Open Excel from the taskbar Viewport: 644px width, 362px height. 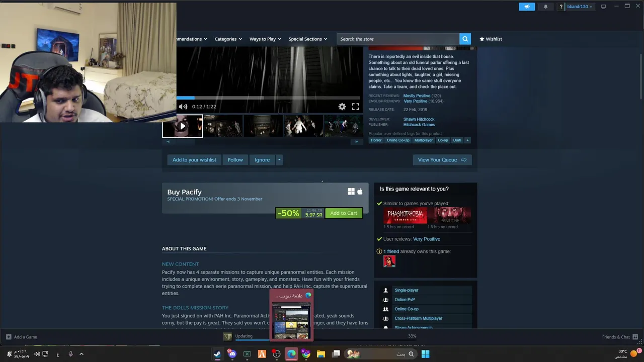247,354
